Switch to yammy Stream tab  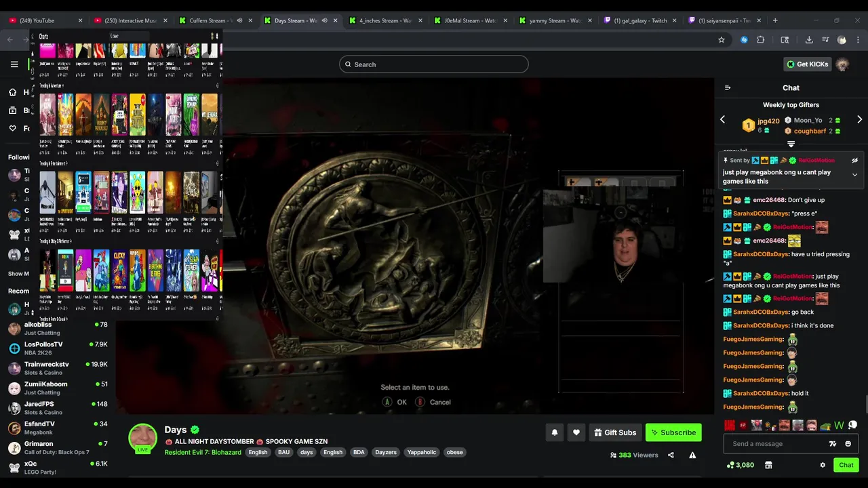pos(556,20)
